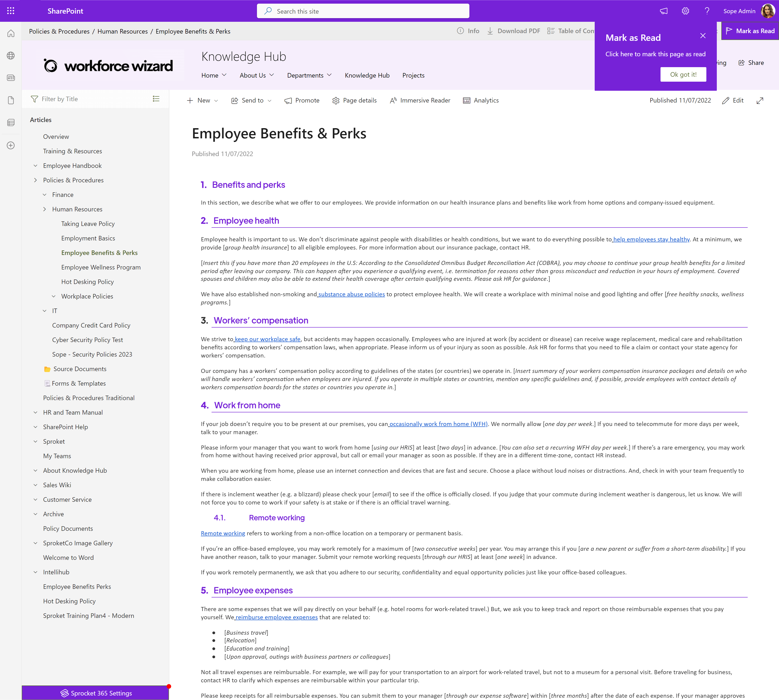Open Company Credit Card Policy

pyautogui.click(x=91, y=325)
